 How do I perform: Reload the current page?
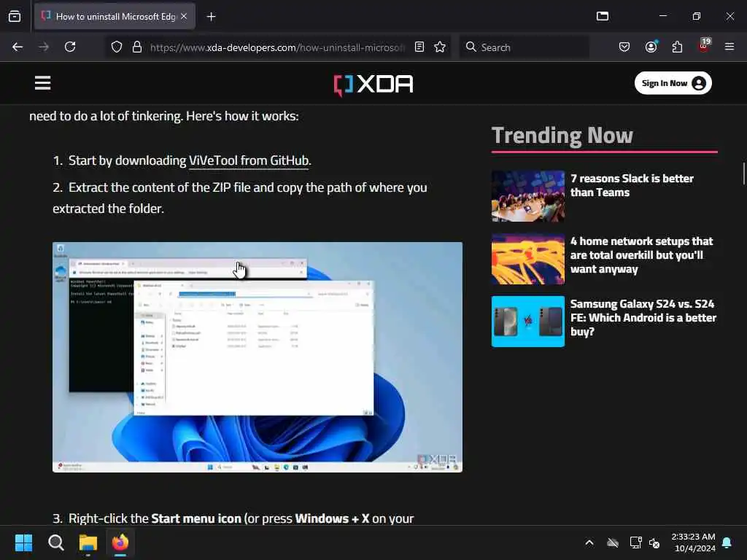(70, 47)
